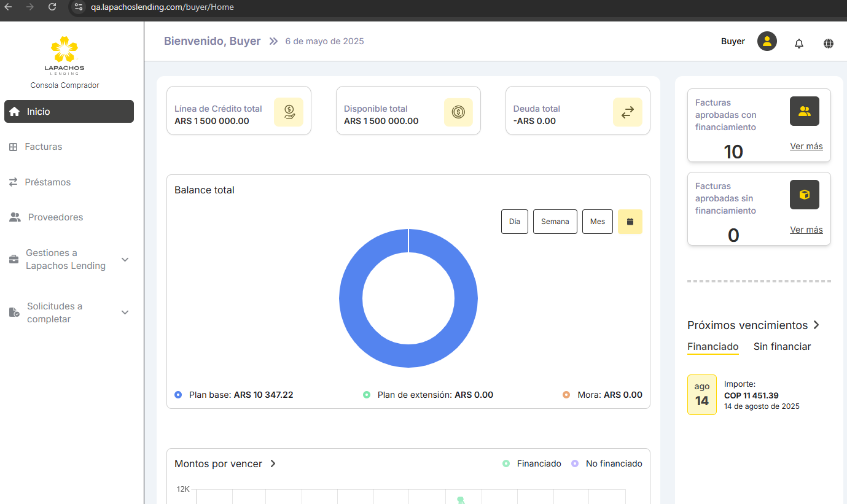The image size is (847, 504).
Task: Switch to the Sin financiar tab
Action: click(782, 346)
